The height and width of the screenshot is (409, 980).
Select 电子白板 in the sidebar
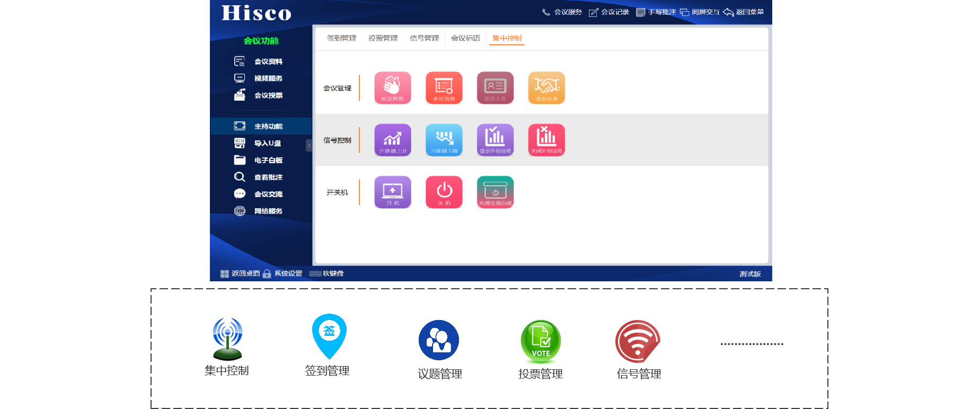tap(268, 160)
